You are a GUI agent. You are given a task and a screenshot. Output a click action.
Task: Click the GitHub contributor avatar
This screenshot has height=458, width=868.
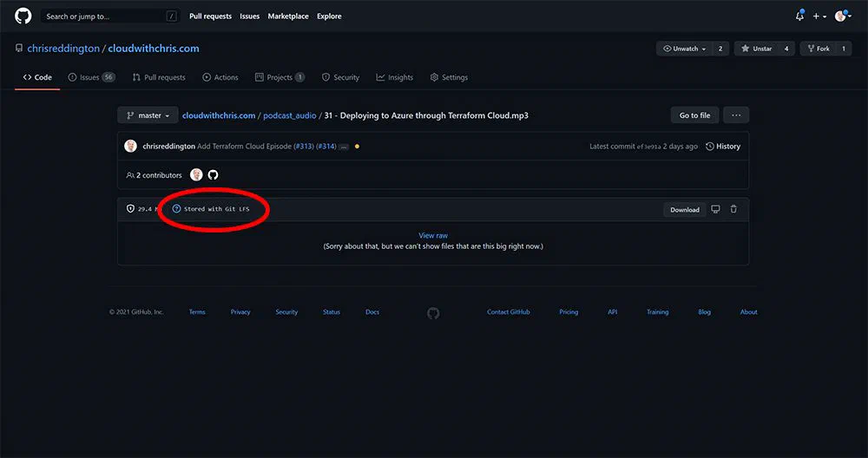(x=214, y=175)
